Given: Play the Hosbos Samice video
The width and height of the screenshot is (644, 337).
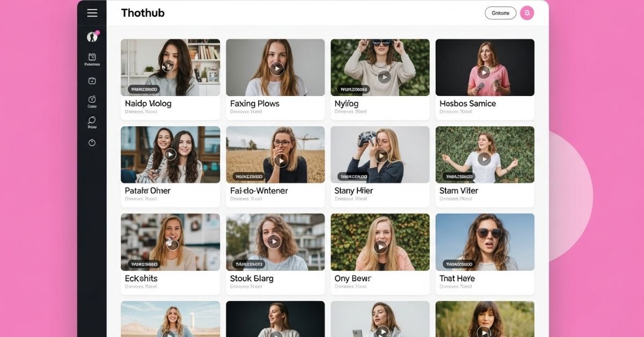Looking at the screenshot, I should tap(484, 72).
